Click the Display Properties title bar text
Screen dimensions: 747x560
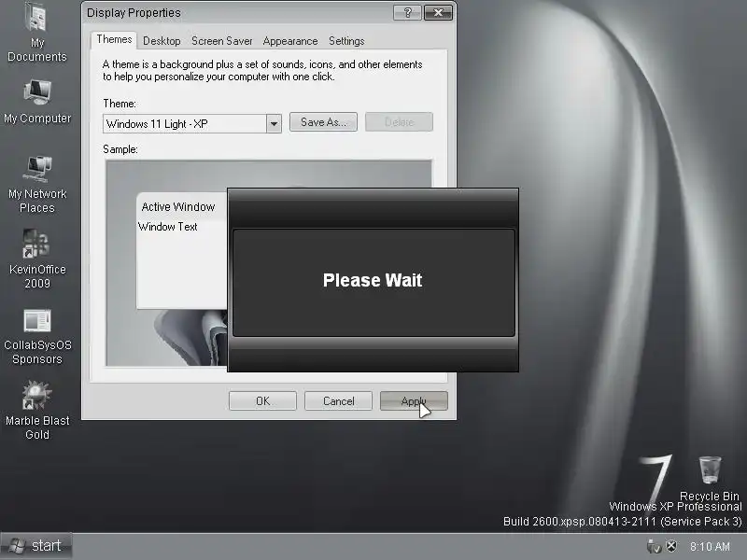coord(134,12)
